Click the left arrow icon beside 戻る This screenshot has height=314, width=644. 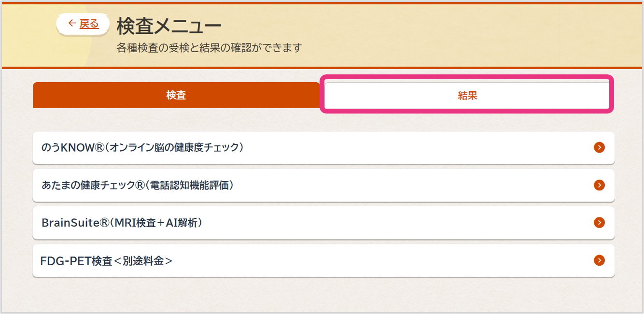(x=72, y=23)
